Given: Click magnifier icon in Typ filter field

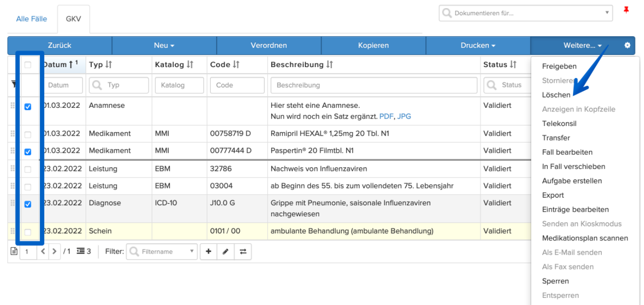Looking at the screenshot, I should [97, 85].
